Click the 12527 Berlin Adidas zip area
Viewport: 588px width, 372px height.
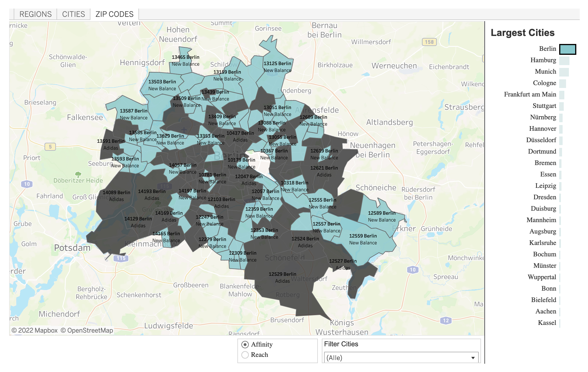point(343,264)
